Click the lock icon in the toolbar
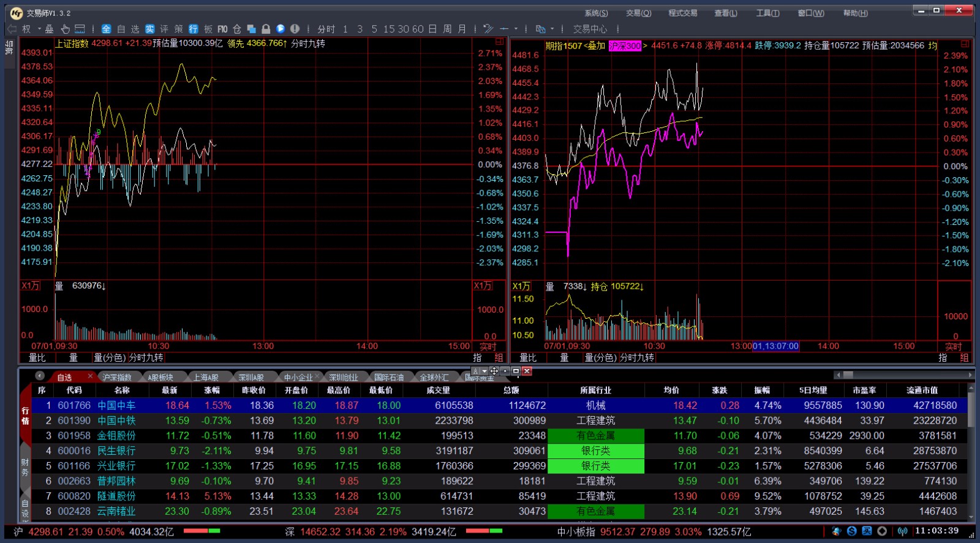 pyautogui.click(x=266, y=29)
